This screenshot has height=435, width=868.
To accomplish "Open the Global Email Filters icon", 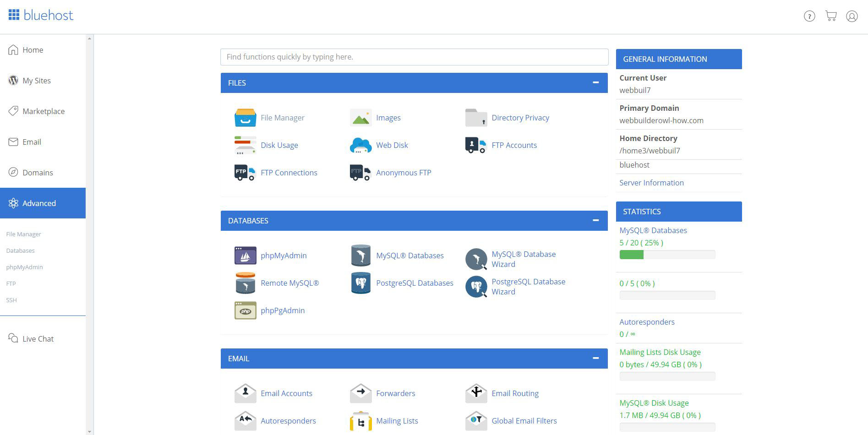I will point(476,421).
